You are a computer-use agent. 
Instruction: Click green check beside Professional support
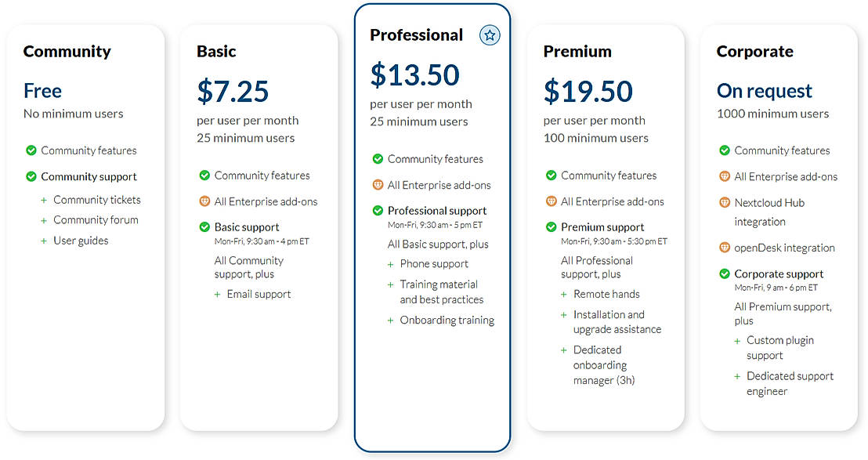pyautogui.click(x=378, y=210)
